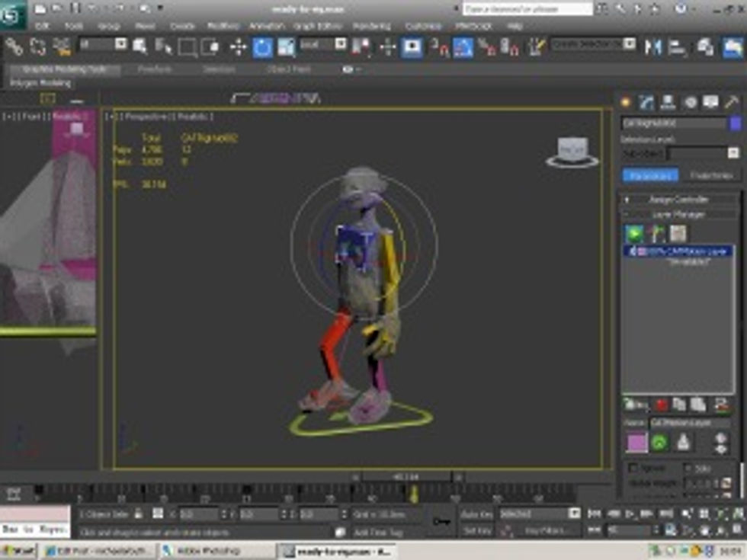
Task: Open Windows Start button
Action: tap(19, 551)
